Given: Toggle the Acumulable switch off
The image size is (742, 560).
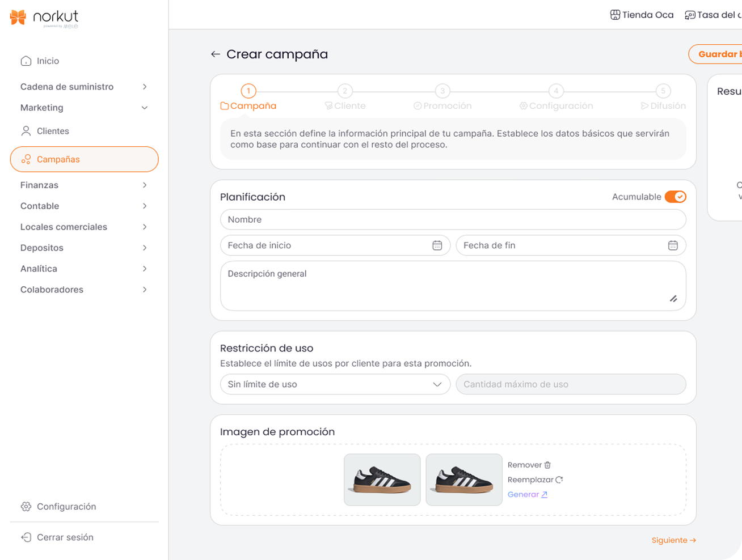Looking at the screenshot, I should pyautogui.click(x=675, y=197).
